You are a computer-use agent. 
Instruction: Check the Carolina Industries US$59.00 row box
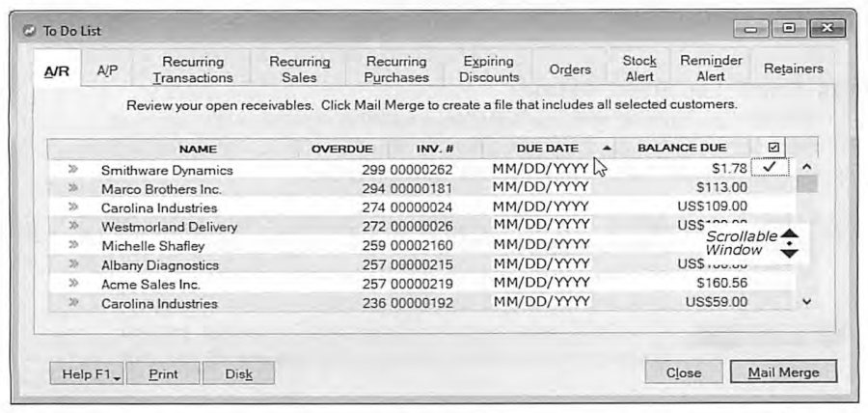pyautogui.click(x=770, y=302)
